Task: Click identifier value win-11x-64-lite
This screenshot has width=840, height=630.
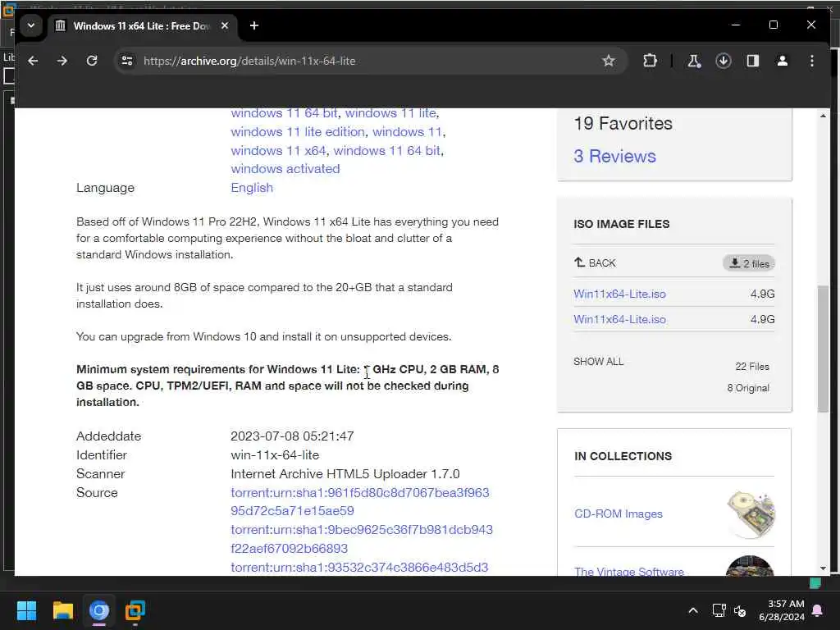Action: pyautogui.click(x=275, y=454)
